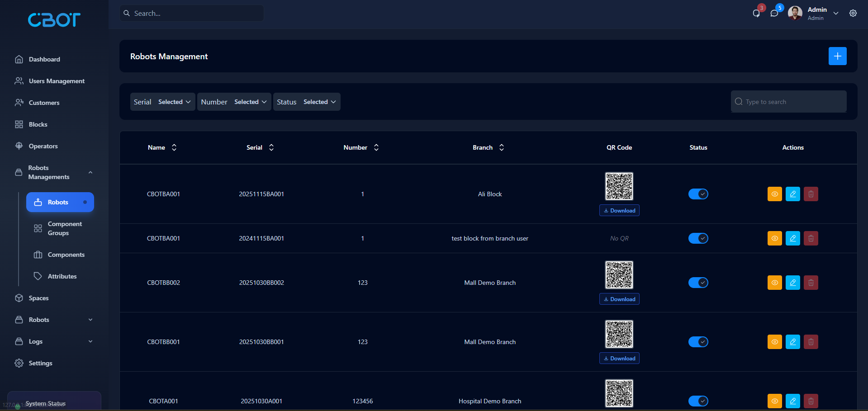The width and height of the screenshot is (868, 411).
Task: Click the Blocks icon in the sidebar
Action: (19, 124)
